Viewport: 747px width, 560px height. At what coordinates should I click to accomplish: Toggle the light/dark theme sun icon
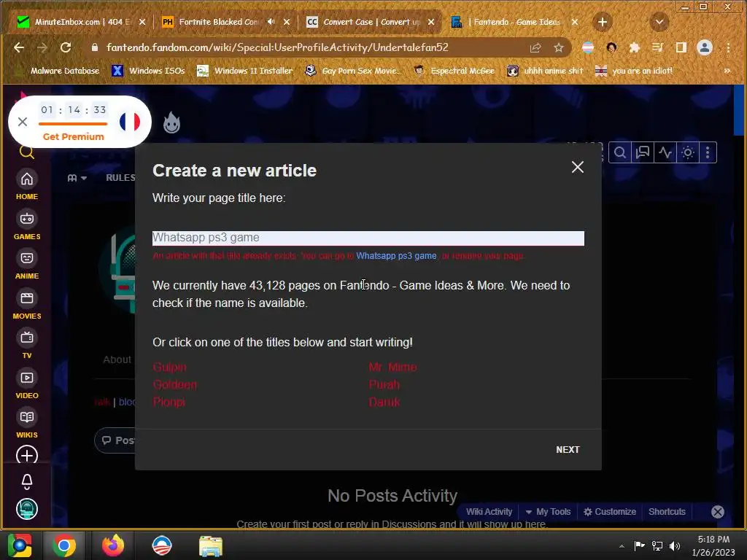(687, 152)
